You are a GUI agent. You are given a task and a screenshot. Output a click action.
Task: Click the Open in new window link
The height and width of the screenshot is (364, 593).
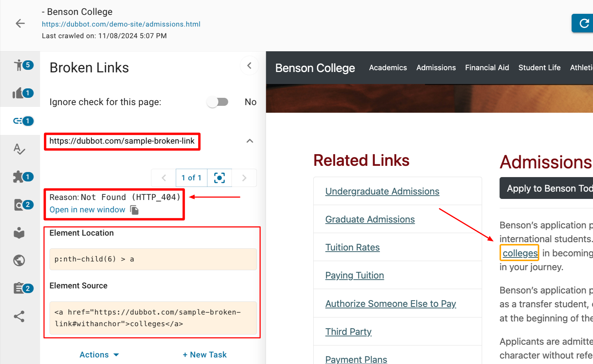pyautogui.click(x=87, y=210)
